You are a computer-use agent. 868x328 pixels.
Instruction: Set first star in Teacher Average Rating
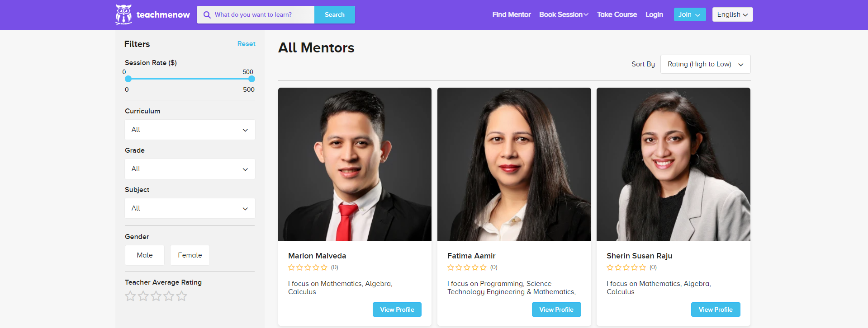point(130,296)
